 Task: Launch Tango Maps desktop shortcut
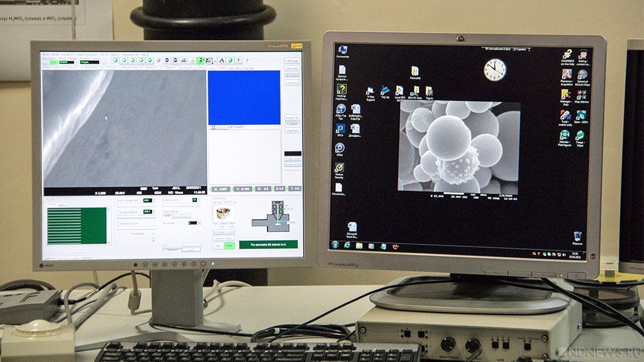580,139
